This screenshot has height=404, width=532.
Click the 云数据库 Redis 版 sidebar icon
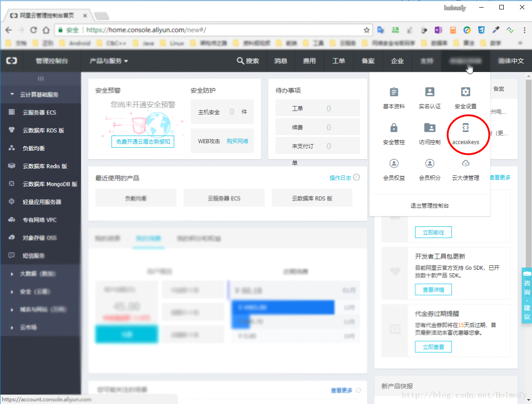point(12,166)
